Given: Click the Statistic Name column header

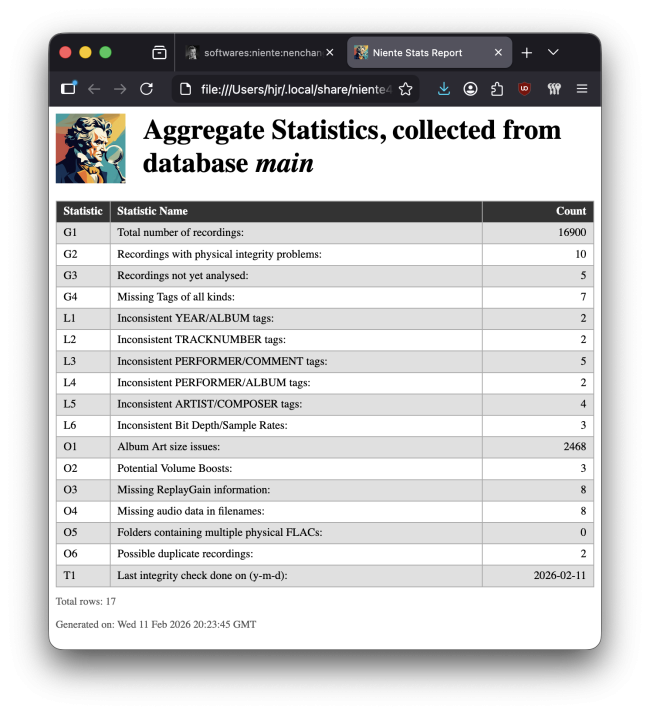Looking at the screenshot, I should tap(152, 211).
